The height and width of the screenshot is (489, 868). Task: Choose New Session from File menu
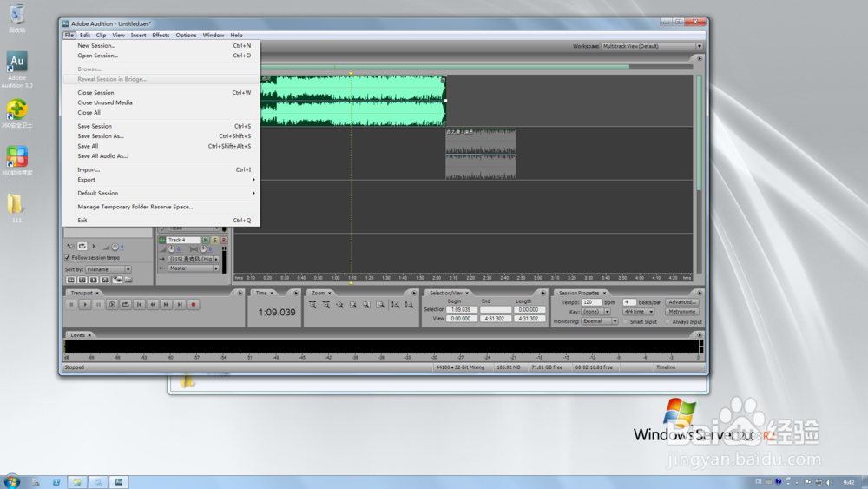click(x=161, y=46)
